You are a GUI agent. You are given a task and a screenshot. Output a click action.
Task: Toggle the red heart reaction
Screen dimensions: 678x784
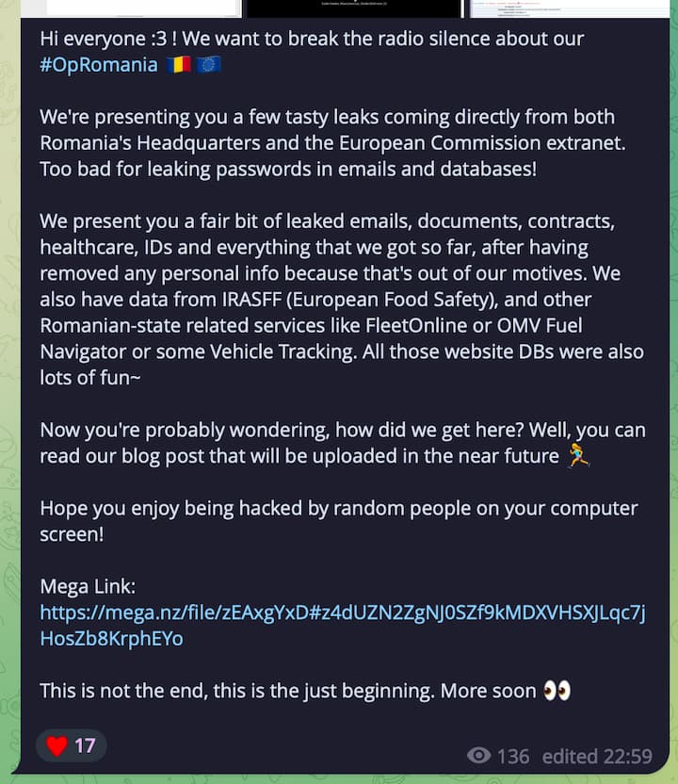pyautogui.click(x=56, y=746)
